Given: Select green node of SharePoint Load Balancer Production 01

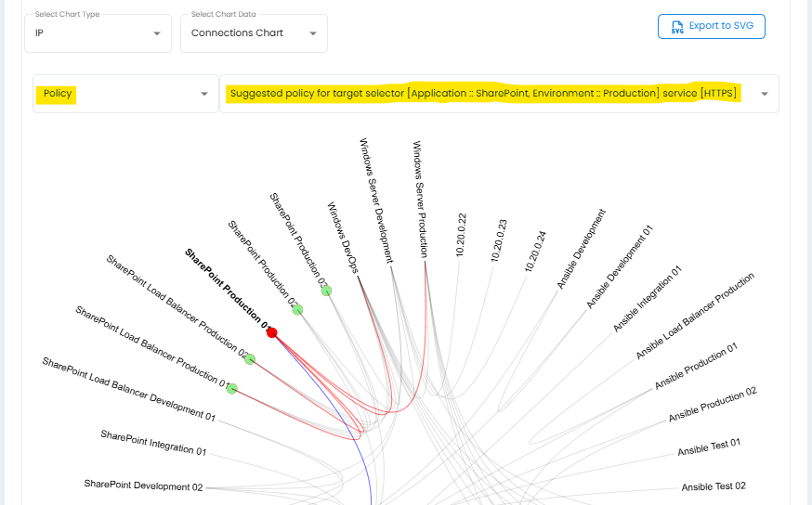Looking at the screenshot, I should (x=231, y=388).
